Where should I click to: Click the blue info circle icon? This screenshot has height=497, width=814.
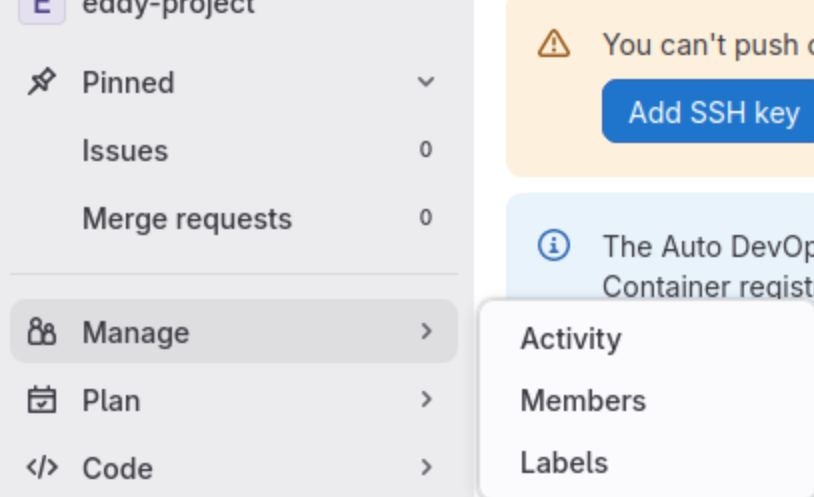pyautogui.click(x=553, y=245)
